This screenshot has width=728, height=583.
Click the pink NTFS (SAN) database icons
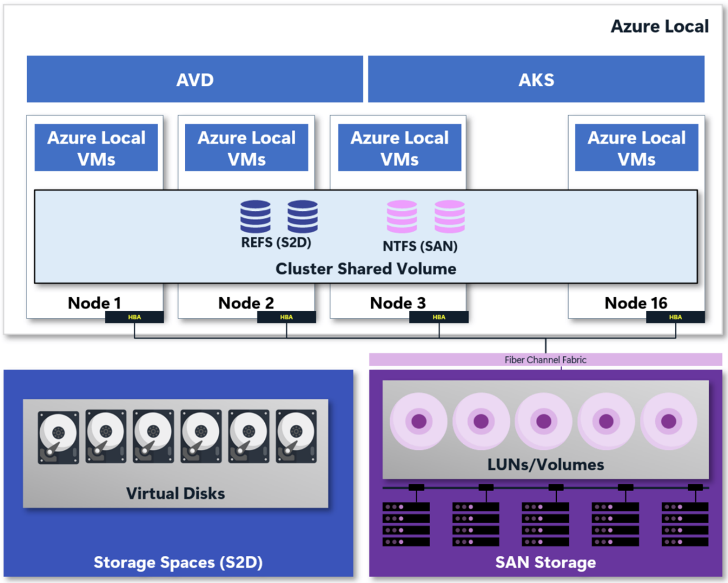click(x=425, y=216)
